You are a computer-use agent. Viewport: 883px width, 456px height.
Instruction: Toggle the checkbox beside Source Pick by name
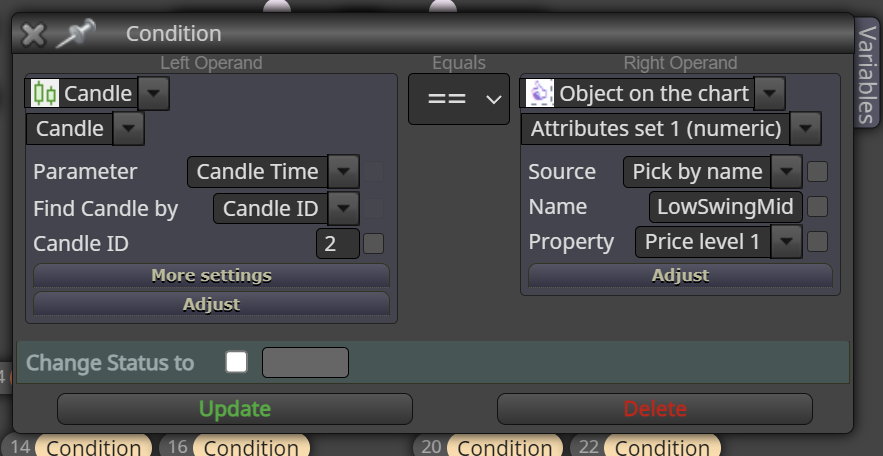coord(818,172)
